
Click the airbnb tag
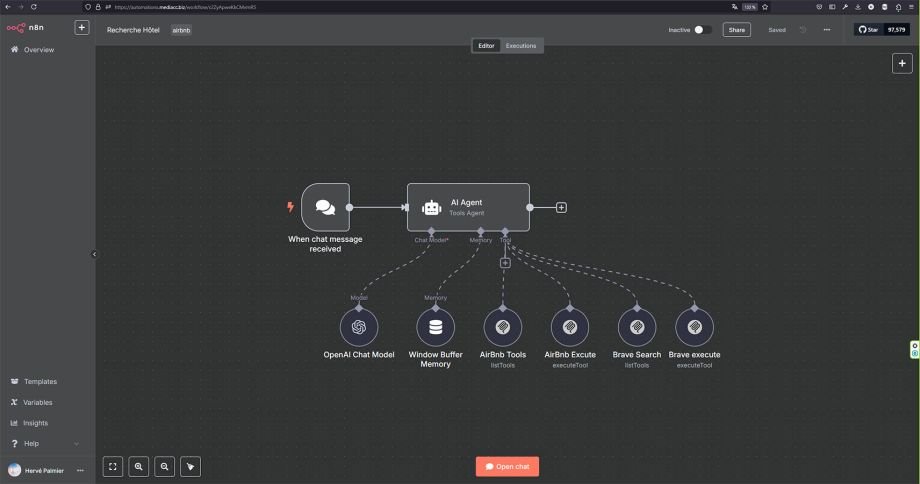181,30
